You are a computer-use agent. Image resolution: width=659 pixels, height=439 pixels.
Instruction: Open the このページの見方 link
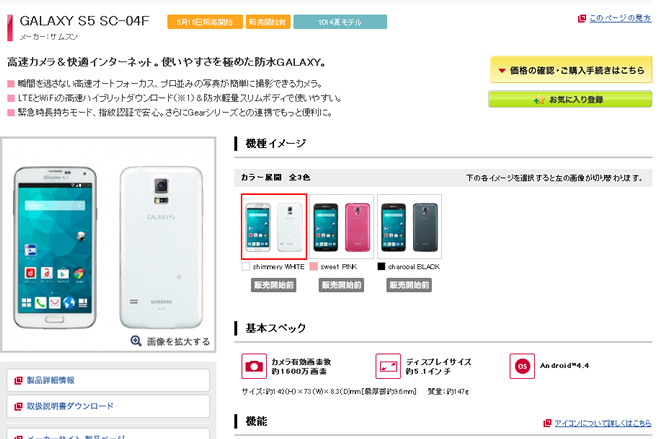click(x=620, y=18)
